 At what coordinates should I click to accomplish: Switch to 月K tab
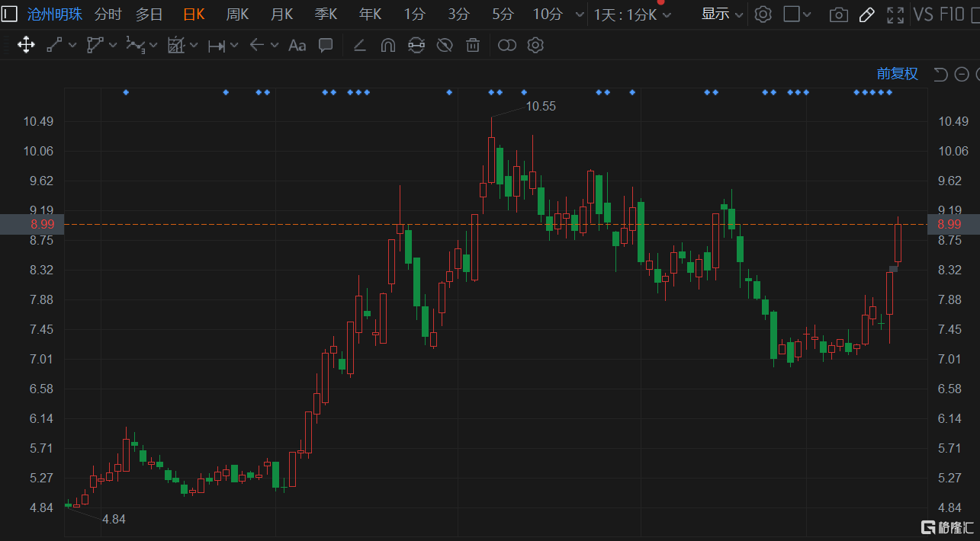tap(282, 14)
